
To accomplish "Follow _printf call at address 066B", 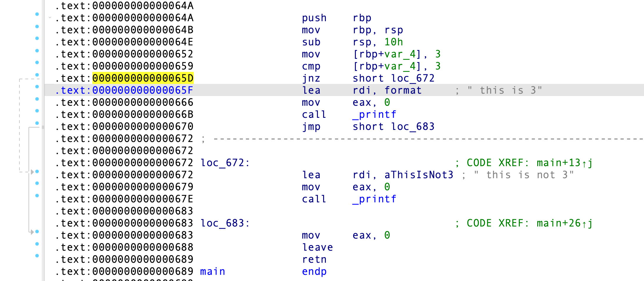I will [x=375, y=115].
